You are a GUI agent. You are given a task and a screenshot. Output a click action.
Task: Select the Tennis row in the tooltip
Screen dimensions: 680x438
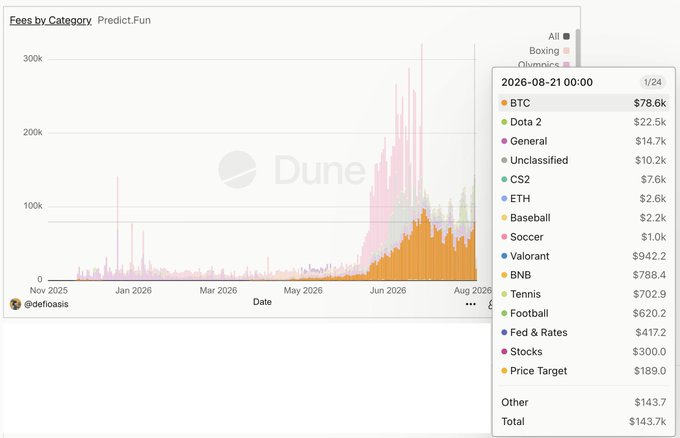[x=583, y=294]
